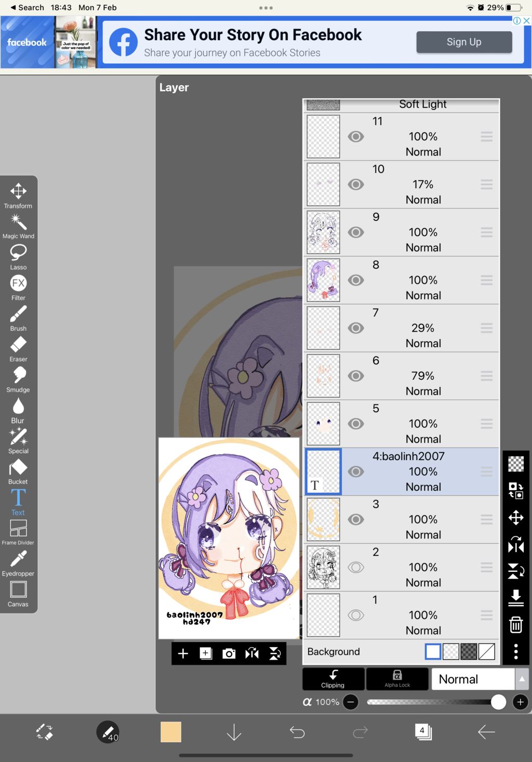This screenshot has width=532, height=762.
Task: Flip layer horizontally in right sidebar
Action: pos(516,544)
